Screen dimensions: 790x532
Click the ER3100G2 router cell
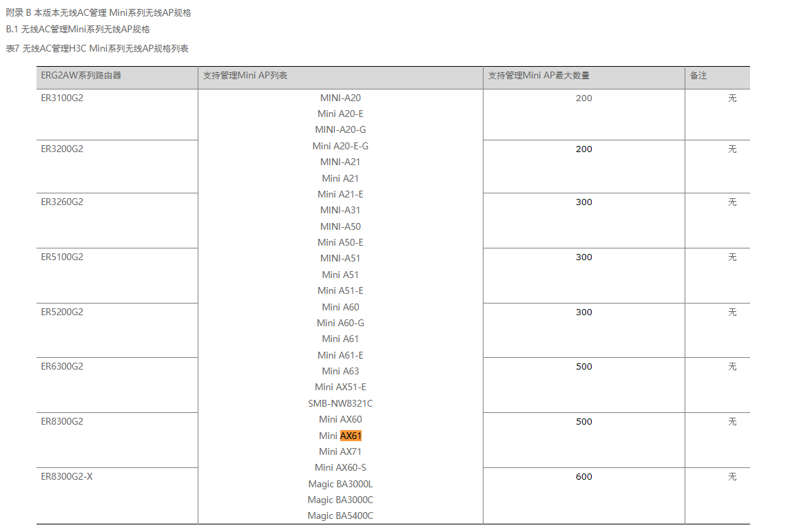point(62,98)
